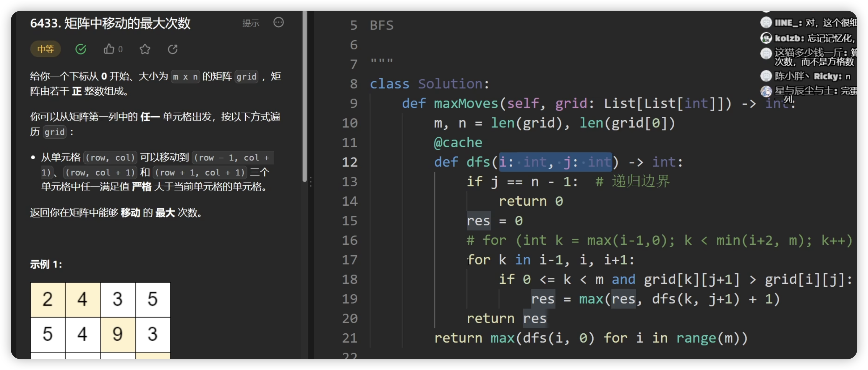This screenshot has width=868, height=370.
Task: Click the panel splitter drag handle
Action: click(x=311, y=182)
